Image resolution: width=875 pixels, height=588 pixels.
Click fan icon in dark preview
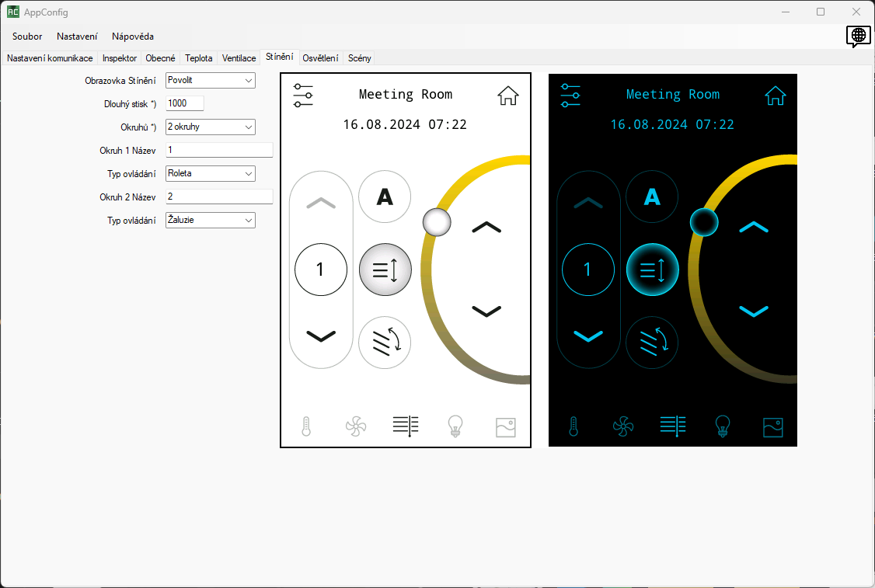tap(622, 426)
